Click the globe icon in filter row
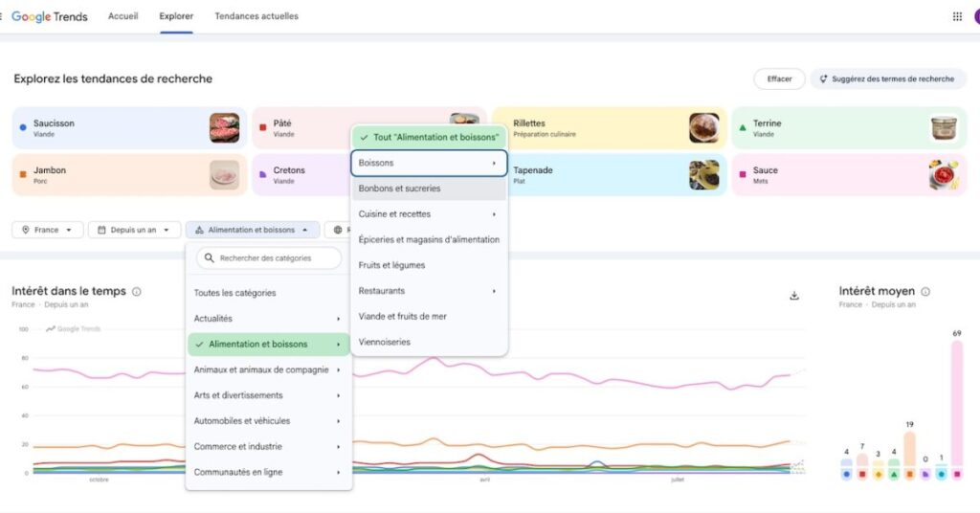 tap(338, 230)
